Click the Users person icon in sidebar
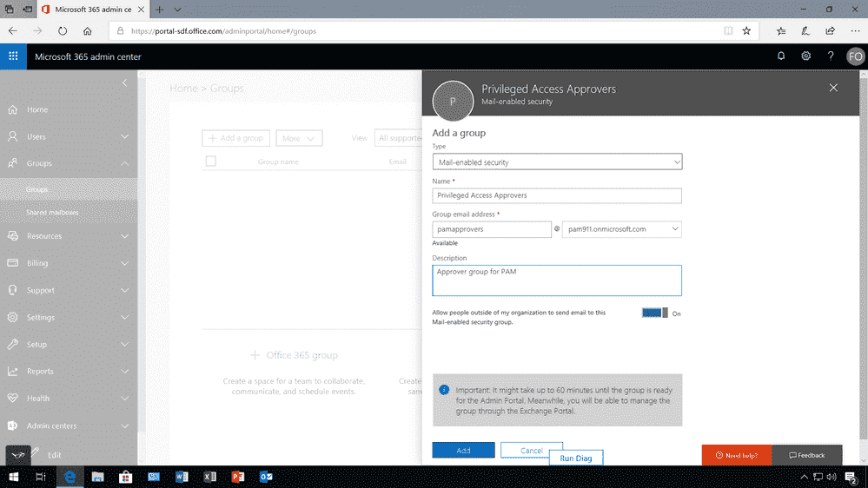This screenshot has width=868, height=488. (x=13, y=136)
